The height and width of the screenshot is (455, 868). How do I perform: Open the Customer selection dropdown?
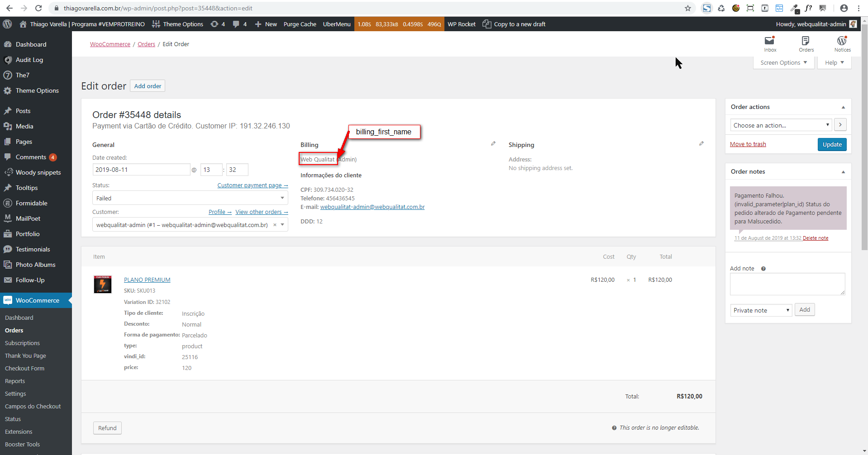pyautogui.click(x=190, y=225)
